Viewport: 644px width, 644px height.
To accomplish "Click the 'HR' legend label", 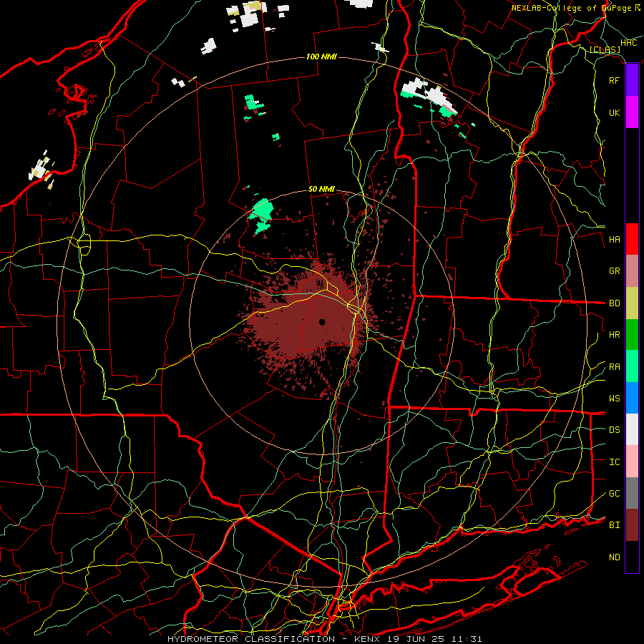I will [x=614, y=335].
